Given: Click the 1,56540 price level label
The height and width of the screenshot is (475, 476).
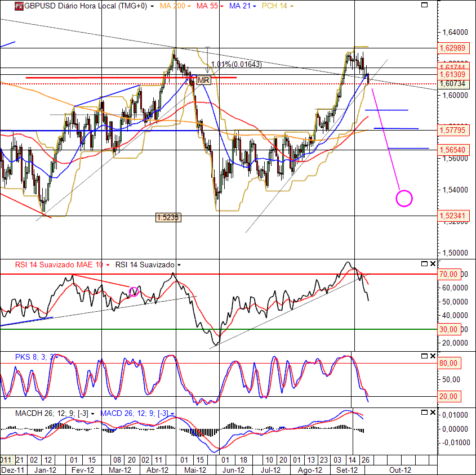Looking at the screenshot, I should tap(453, 150).
